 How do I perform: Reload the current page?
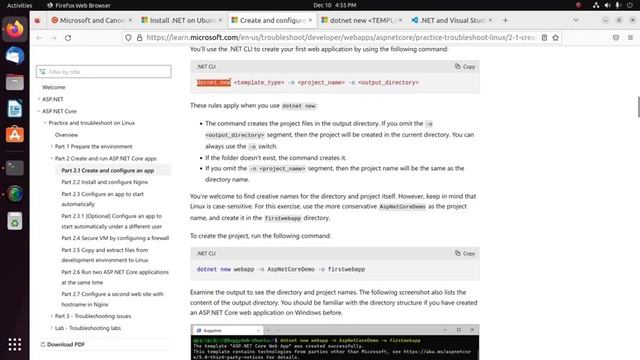(x=68, y=38)
